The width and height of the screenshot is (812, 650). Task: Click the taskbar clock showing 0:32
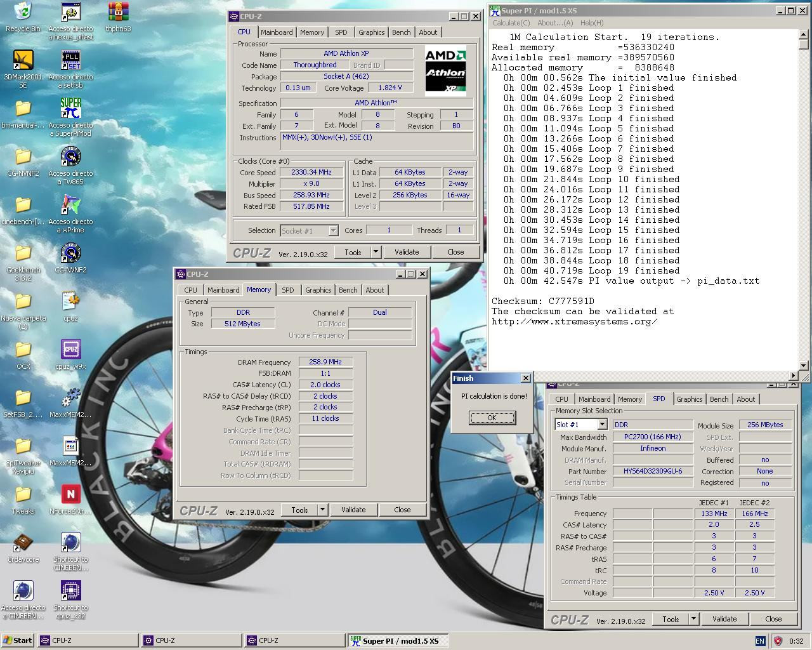tap(796, 640)
